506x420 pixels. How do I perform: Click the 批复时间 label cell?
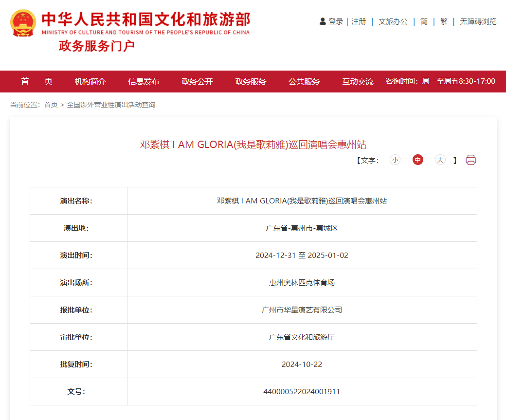pyautogui.click(x=78, y=364)
